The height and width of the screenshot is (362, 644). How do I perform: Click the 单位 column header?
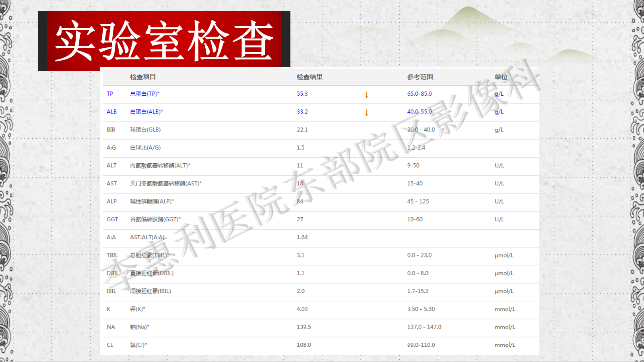pyautogui.click(x=501, y=77)
